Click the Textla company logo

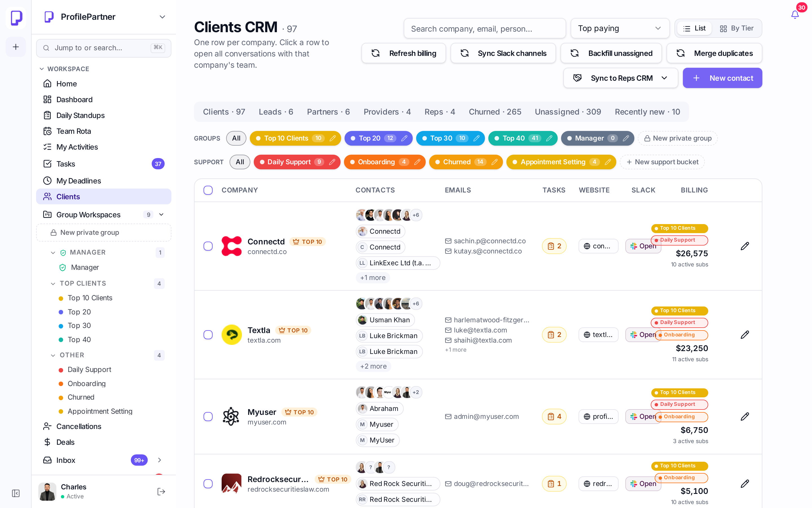pos(231,335)
